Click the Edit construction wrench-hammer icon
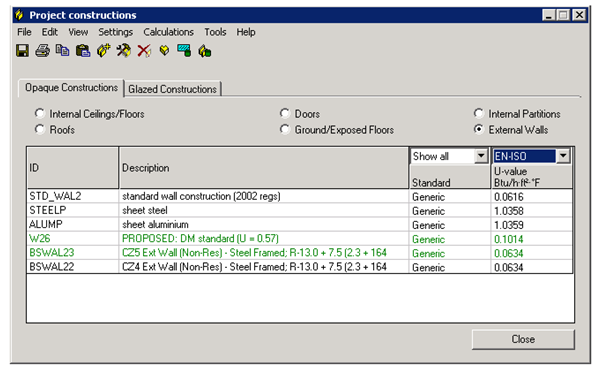 124,51
